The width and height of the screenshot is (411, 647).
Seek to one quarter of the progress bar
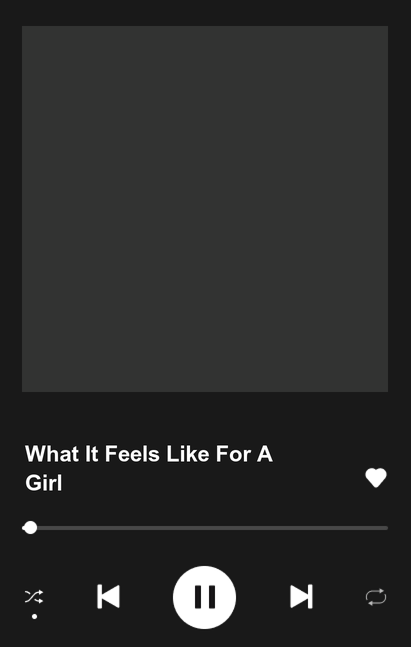pyautogui.click(x=114, y=528)
